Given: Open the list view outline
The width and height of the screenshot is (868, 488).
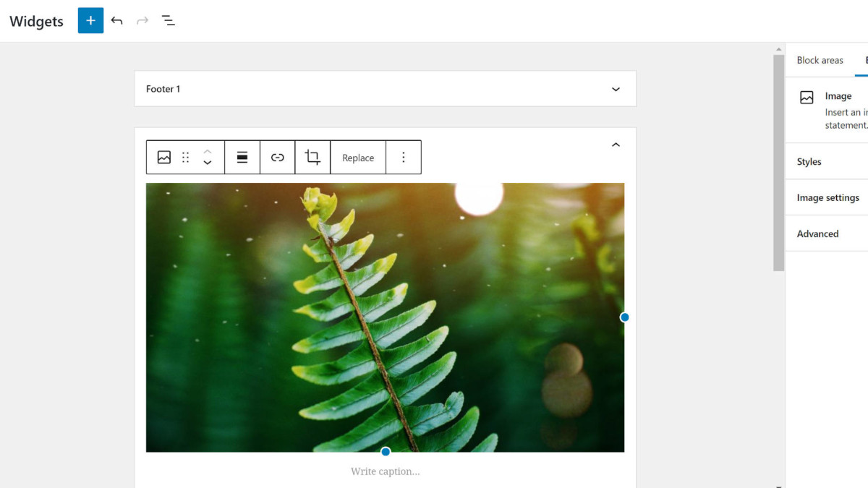Looking at the screenshot, I should click(169, 20).
